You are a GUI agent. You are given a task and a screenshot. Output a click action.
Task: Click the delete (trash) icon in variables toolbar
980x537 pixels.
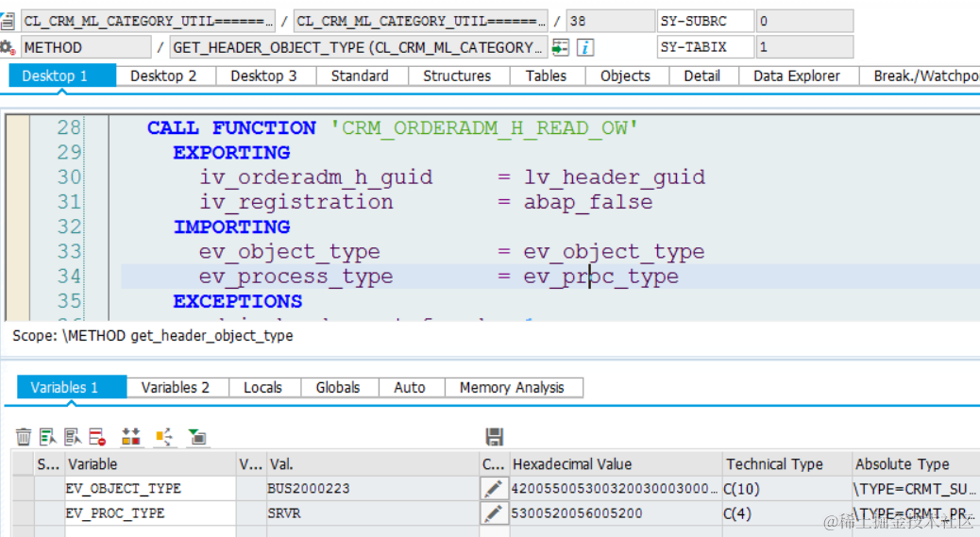click(23, 436)
